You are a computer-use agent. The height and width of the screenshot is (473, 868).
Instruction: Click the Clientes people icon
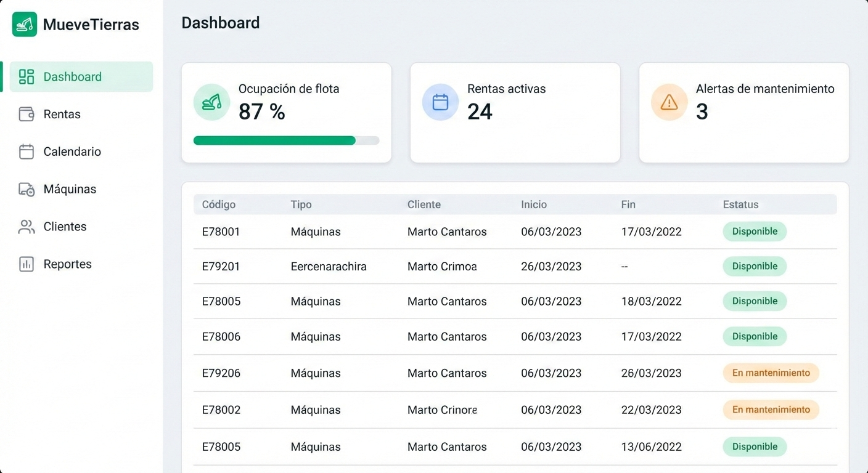25,227
